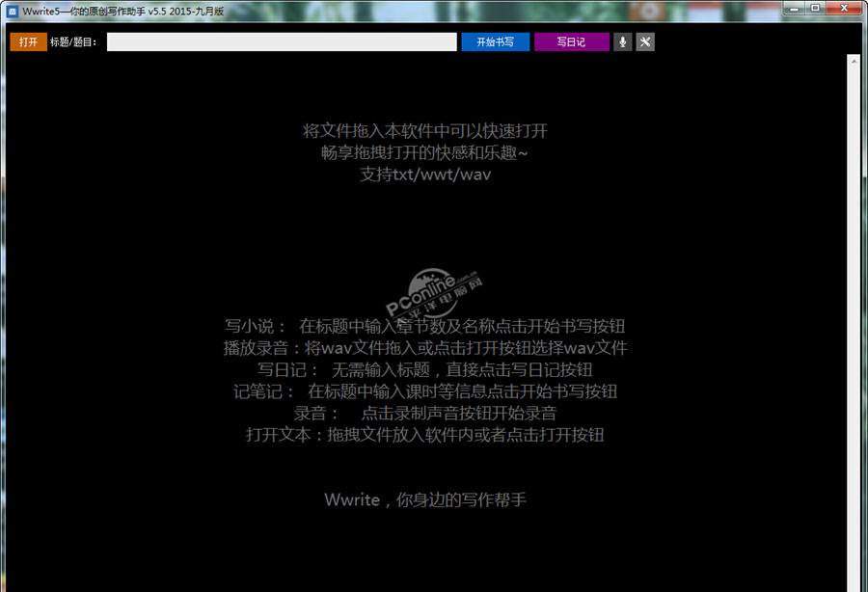Viewport: 868px width, 592px height.
Task: Click the text Wwrite，你身边的写作帮手
Action: pos(425,500)
